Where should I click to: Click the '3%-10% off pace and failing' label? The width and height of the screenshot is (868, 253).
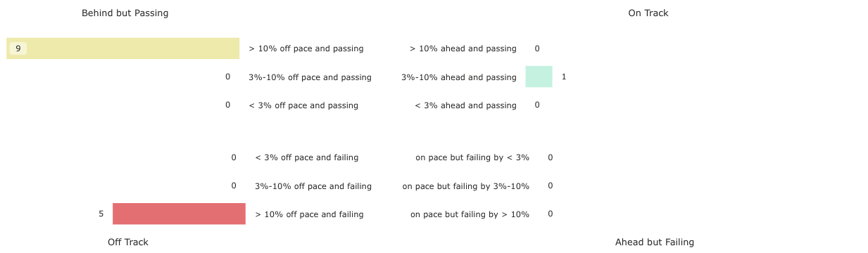[x=313, y=186]
